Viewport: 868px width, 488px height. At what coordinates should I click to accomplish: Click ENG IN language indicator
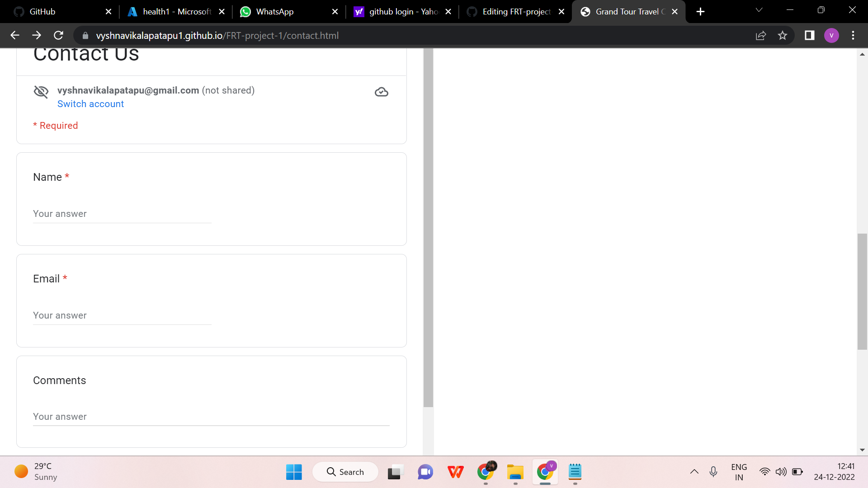[739, 472]
